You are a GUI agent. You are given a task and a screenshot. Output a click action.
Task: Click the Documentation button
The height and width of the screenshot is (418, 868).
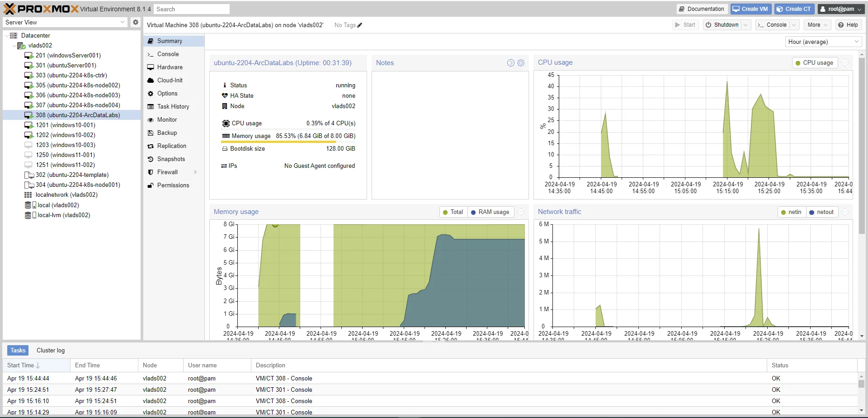coord(701,9)
